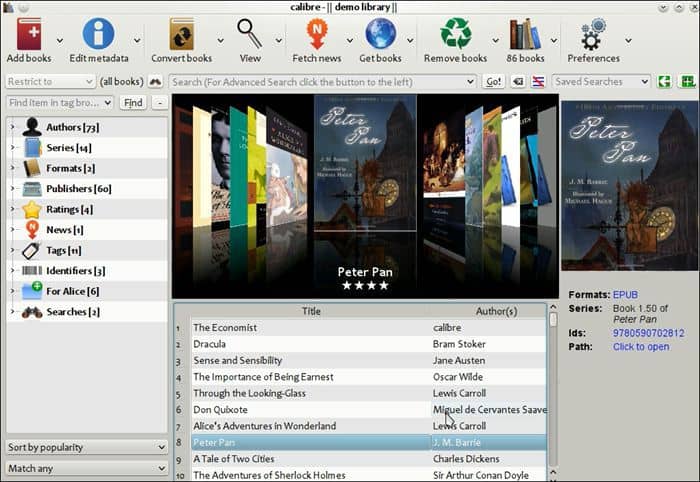Click the EPUB format link

(625, 295)
